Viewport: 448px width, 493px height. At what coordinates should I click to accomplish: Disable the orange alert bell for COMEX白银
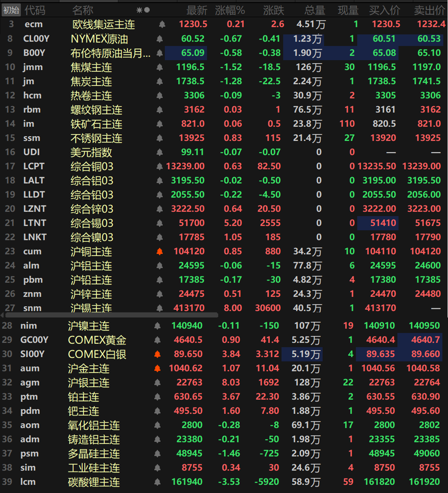click(x=157, y=354)
